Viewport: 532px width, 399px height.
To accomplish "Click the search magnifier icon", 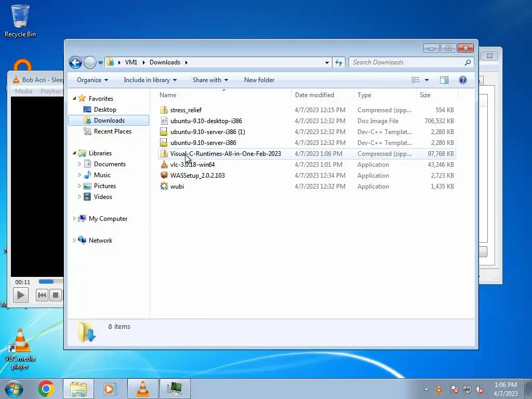I will (468, 62).
